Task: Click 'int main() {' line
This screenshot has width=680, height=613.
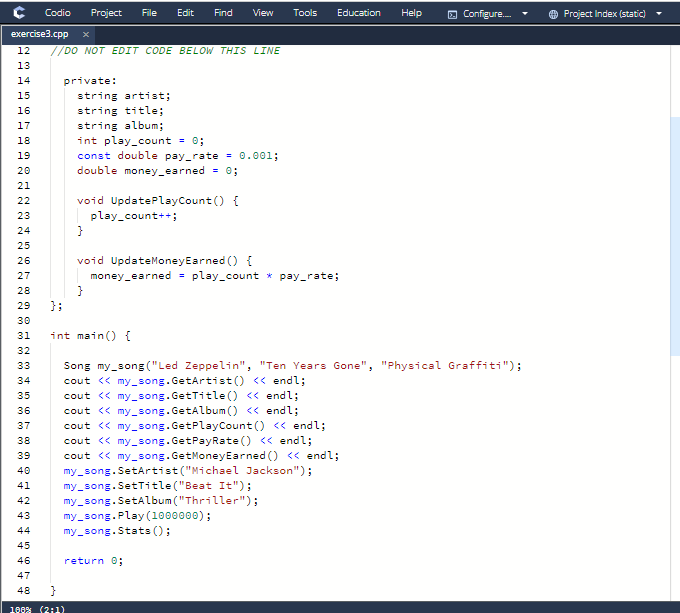Action: pos(90,336)
